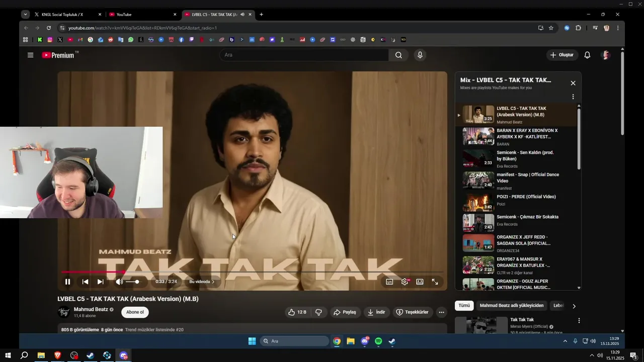
Task: Open more actions ellipsis under video
Action: (x=441, y=312)
